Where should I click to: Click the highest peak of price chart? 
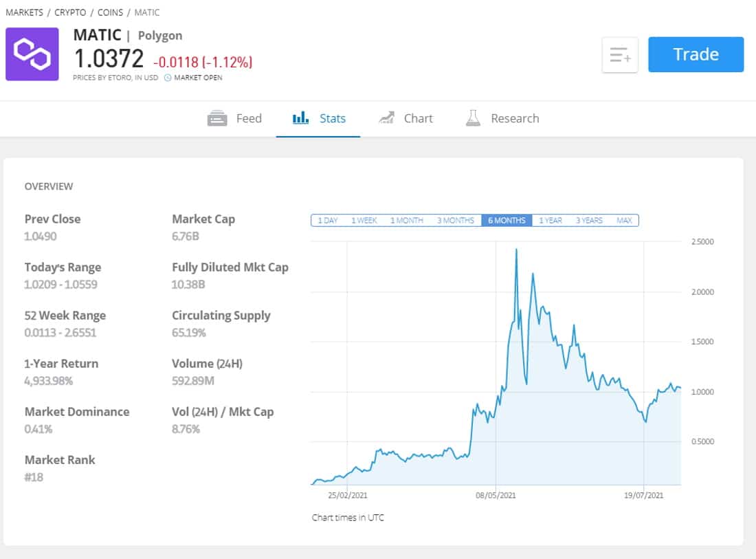516,250
